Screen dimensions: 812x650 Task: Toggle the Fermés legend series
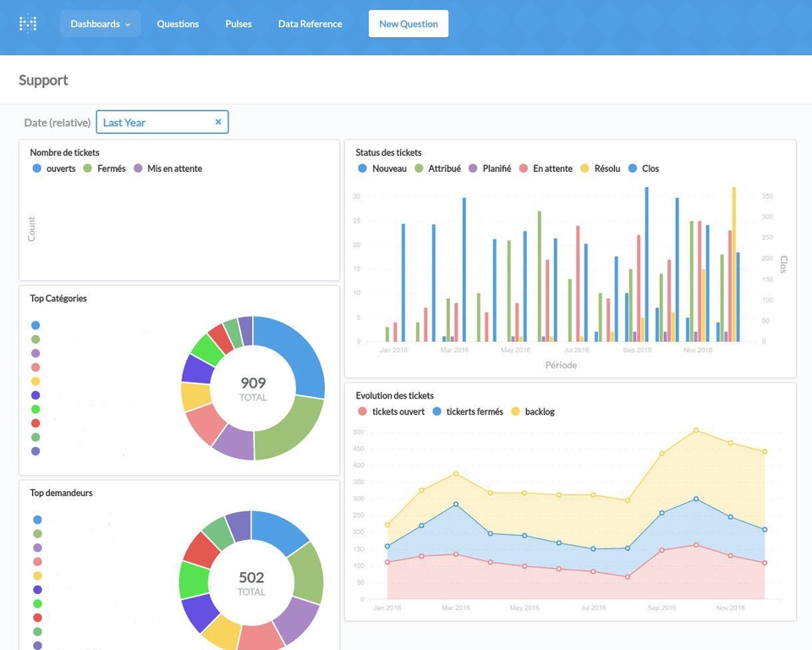coord(105,168)
